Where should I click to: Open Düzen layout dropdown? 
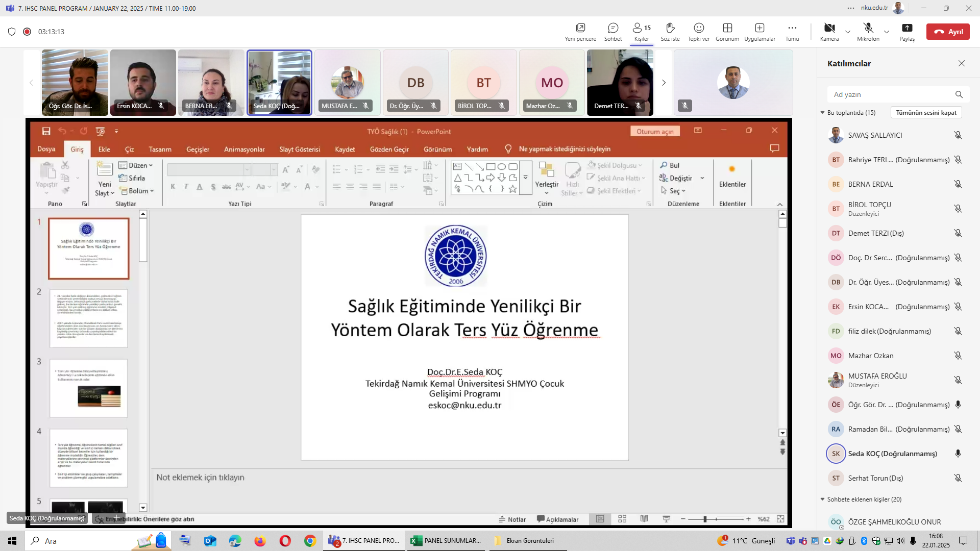(136, 165)
